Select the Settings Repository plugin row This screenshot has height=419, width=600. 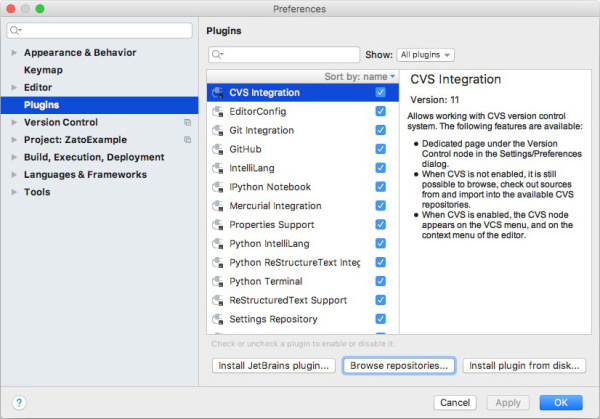[303, 319]
